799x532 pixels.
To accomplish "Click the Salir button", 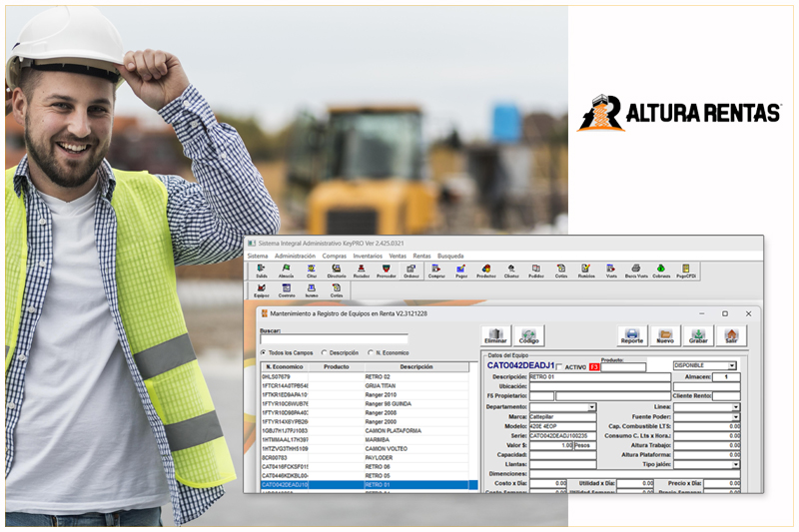I will tap(731, 335).
